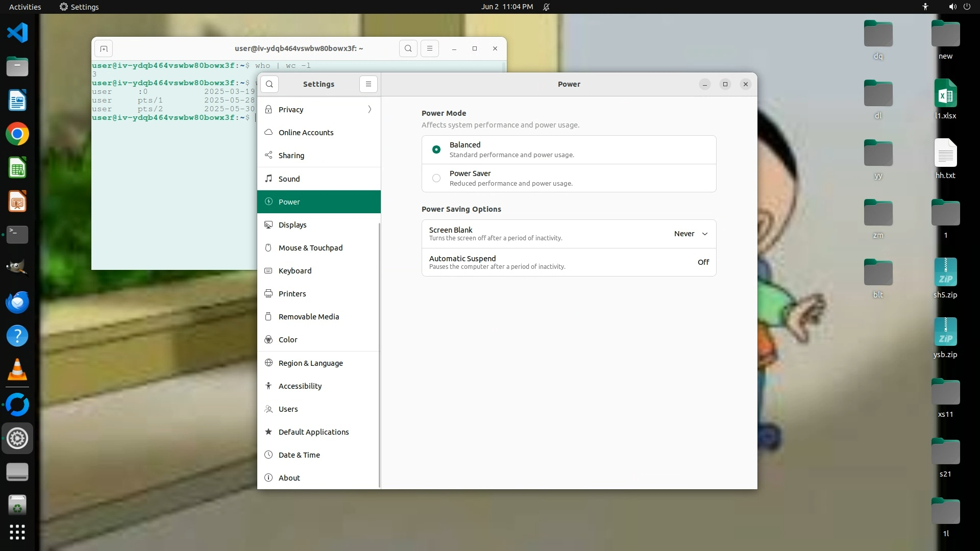Viewport: 980px width, 551px height.
Task: Open the Settings hamburger menu
Action: pyautogui.click(x=368, y=84)
